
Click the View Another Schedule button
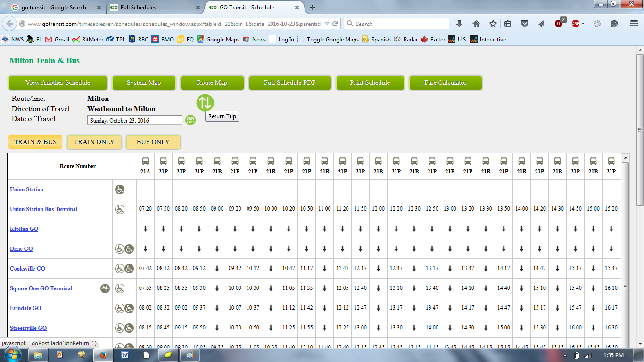58,82
